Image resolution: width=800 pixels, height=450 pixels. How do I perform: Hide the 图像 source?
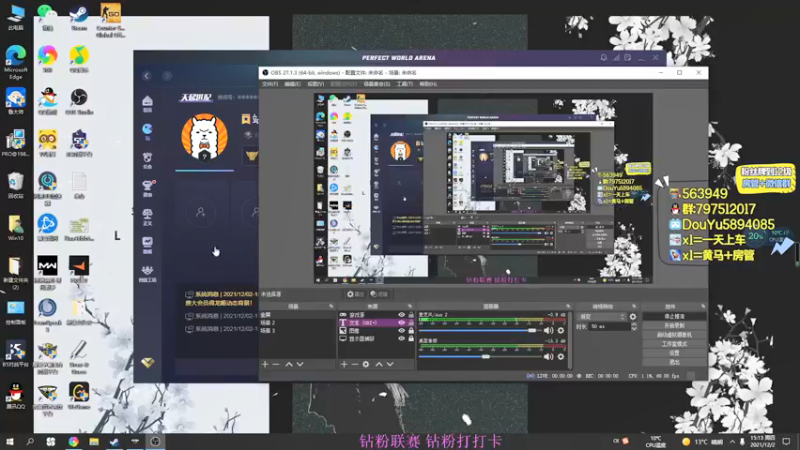(x=402, y=331)
